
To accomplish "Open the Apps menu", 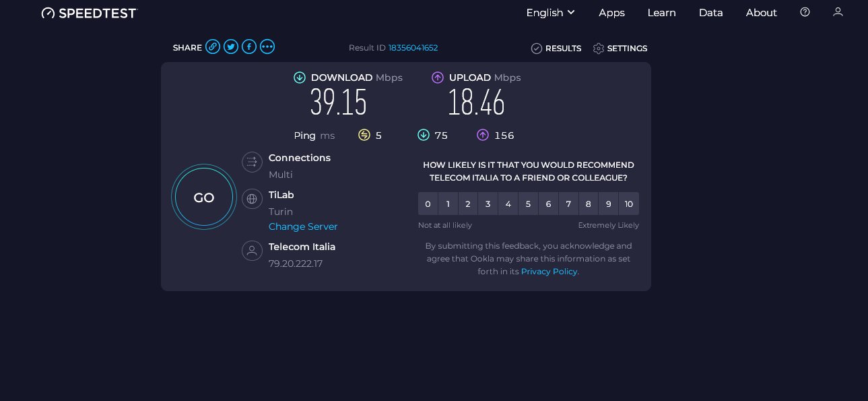I will (611, 12).
